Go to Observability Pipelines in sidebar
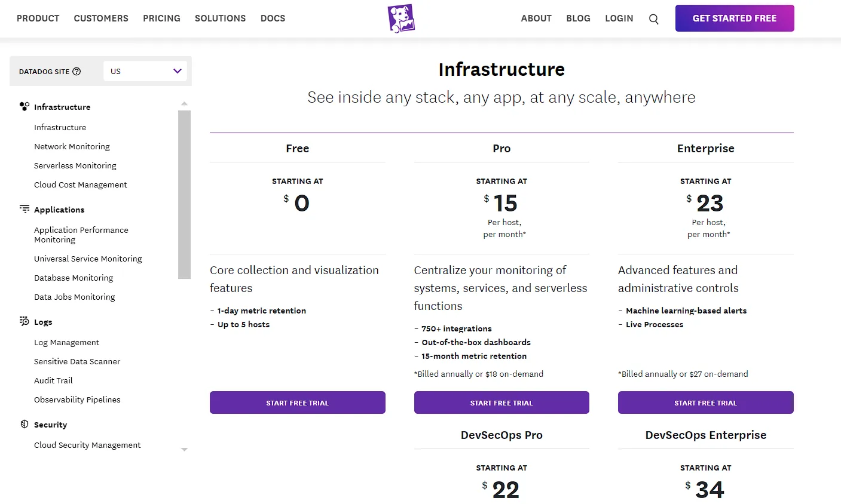 point(77,399)
